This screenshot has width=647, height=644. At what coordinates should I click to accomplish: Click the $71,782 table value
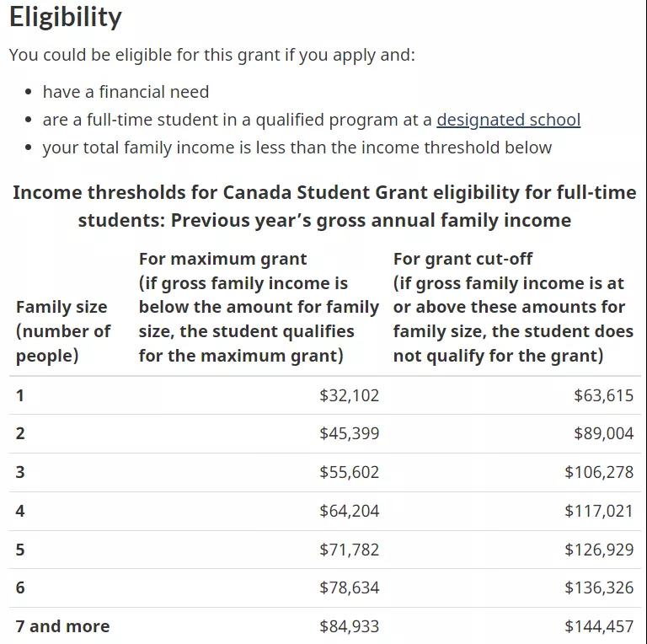349,550
